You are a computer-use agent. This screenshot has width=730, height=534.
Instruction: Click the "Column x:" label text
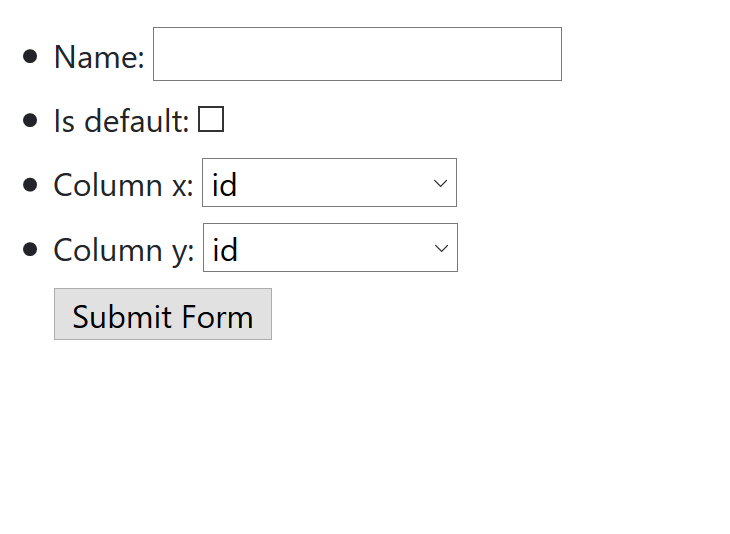coord(123,185)
